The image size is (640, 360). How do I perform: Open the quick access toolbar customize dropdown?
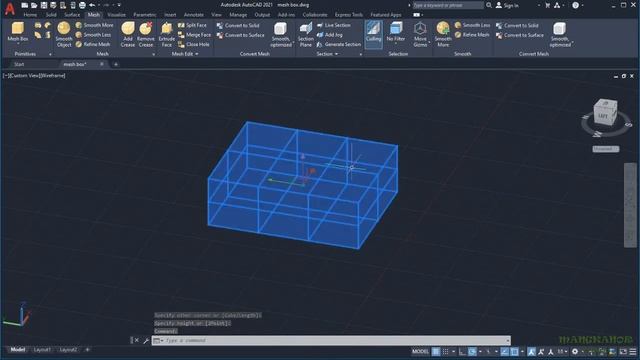[x=119, y=5]
